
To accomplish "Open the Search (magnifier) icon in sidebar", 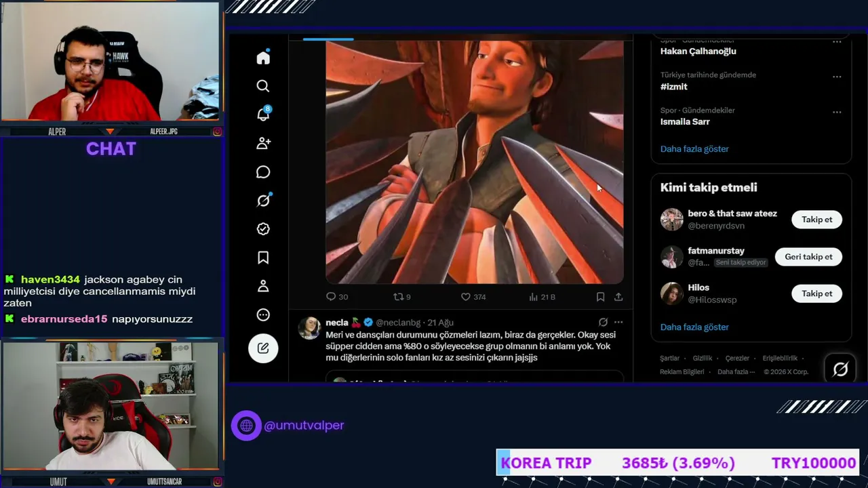I will 263,86.
